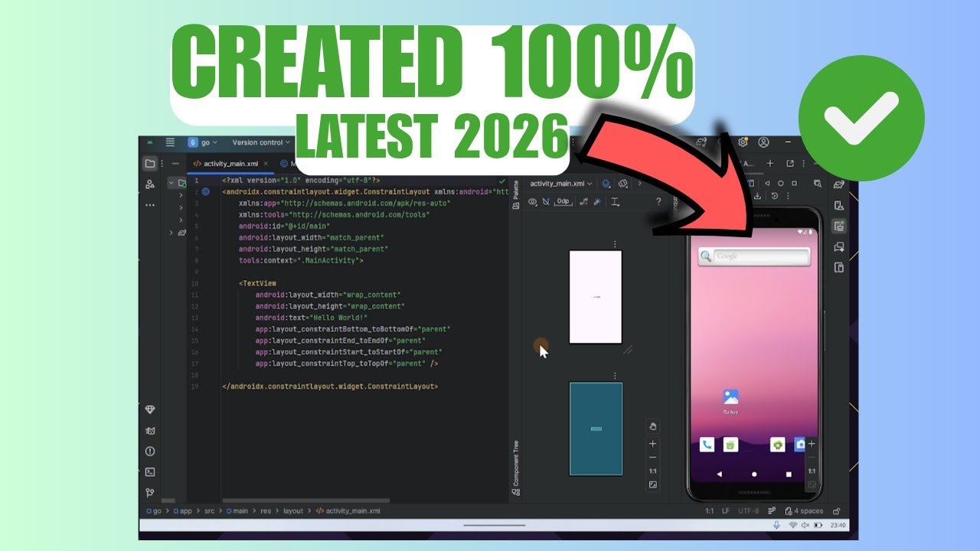The height and width of the screenshot is (551, 980).
Task: Open the Terminal sidebar icon
Action: click(150, 472)
